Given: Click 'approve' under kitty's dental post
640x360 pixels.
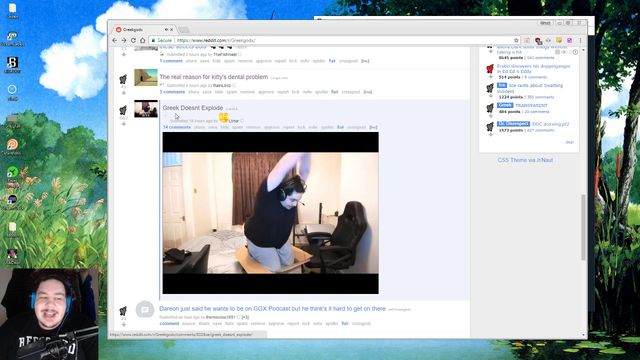Looking at the screenshot, I should point(266,92).
